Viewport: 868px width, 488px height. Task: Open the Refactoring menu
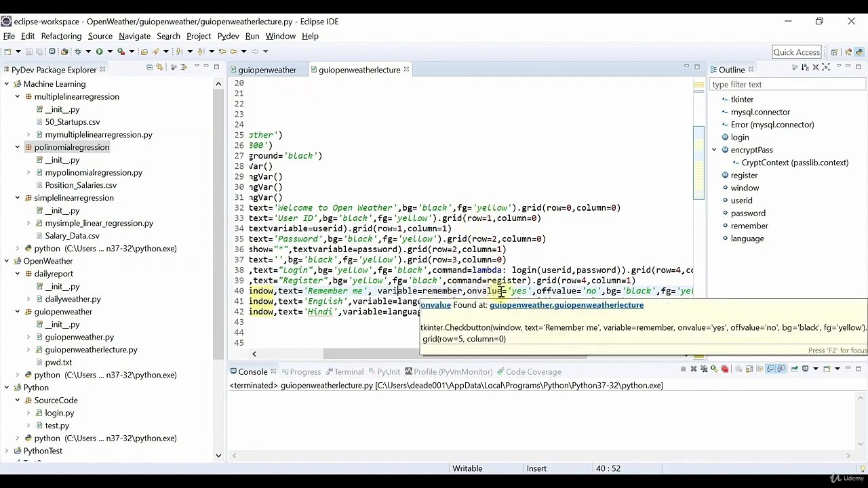(x=61, y=36)
